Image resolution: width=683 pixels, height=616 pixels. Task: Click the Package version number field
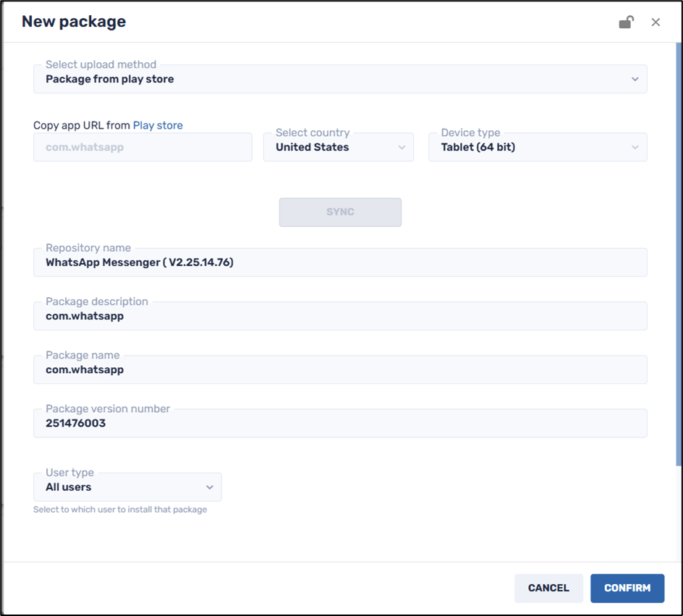coord(339,423)
